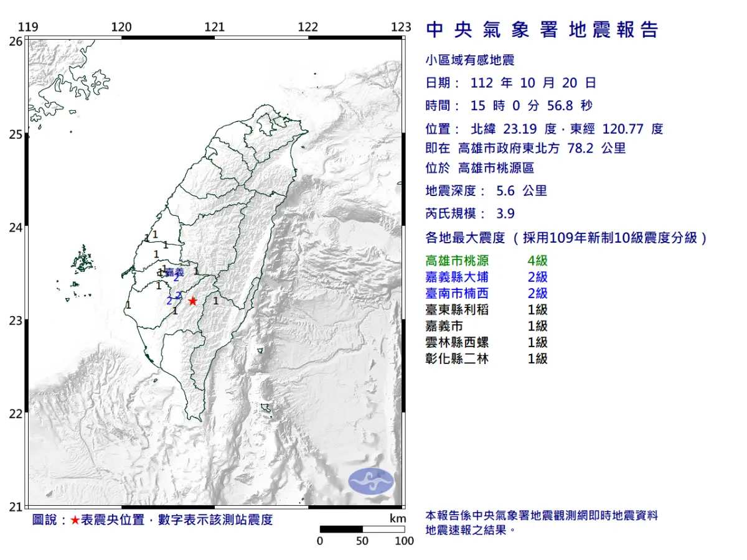Click the blue intensity "2" marker near 嘉義
This screenshot has height=560, width=747.
click(x=176, y=279)
